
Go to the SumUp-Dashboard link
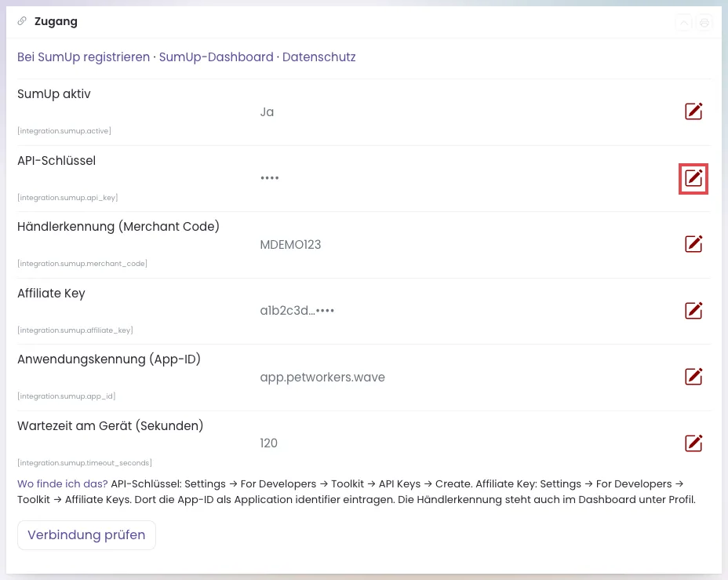click(x=217, y=57)
